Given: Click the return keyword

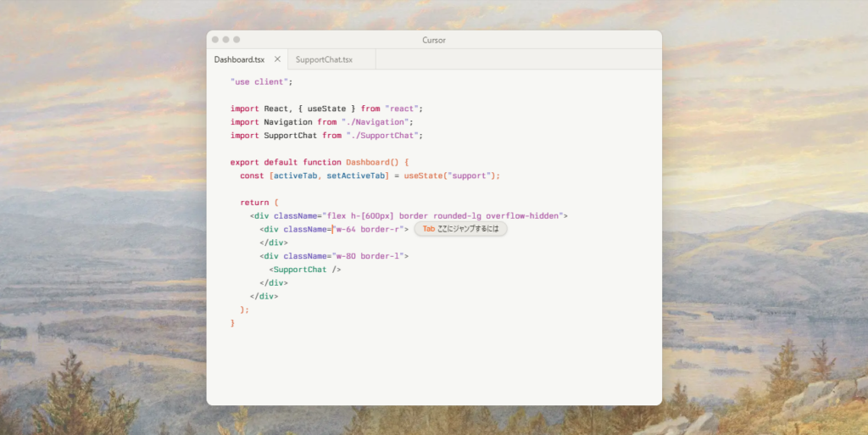Looking at the screenshot, I should [x=254, y=204].
